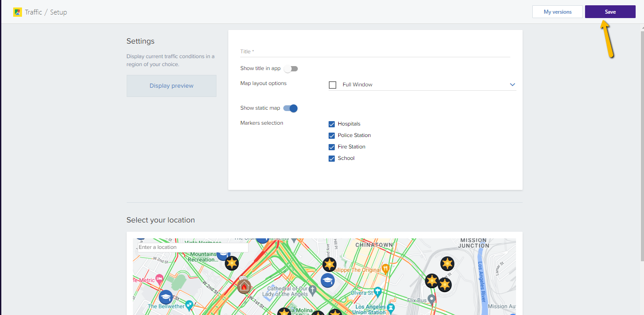Click the Display preview button
The width and height of the screenshot is (644, 315).
tap(171, 86)
